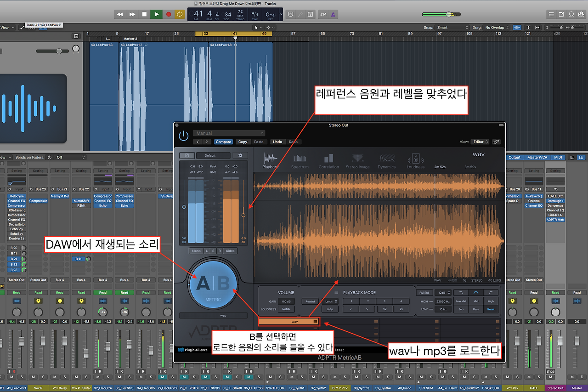
Task: Switch to the Playback tab
Action: click(271, 161)
